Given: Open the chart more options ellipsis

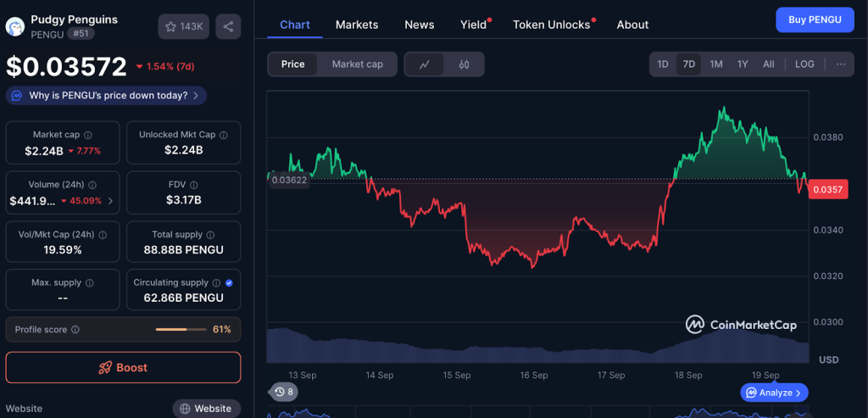Looking at the screenshot, I should point(841,64).
